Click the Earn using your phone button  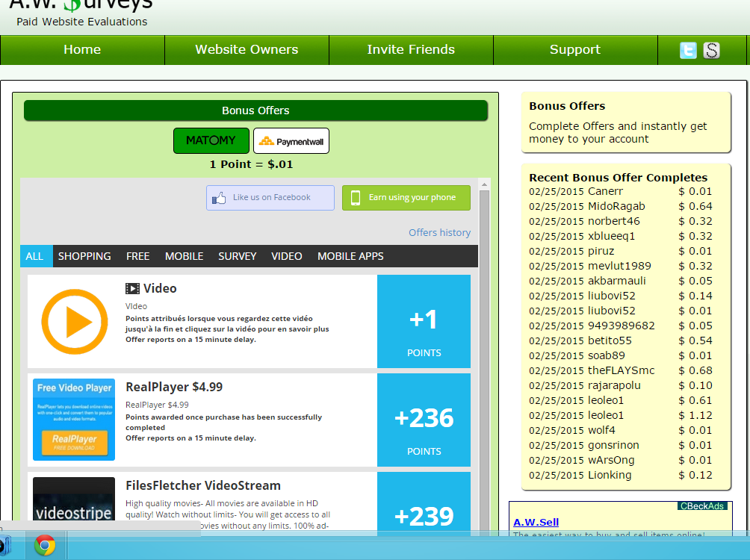pyautogui.click(x=406, y=198)
